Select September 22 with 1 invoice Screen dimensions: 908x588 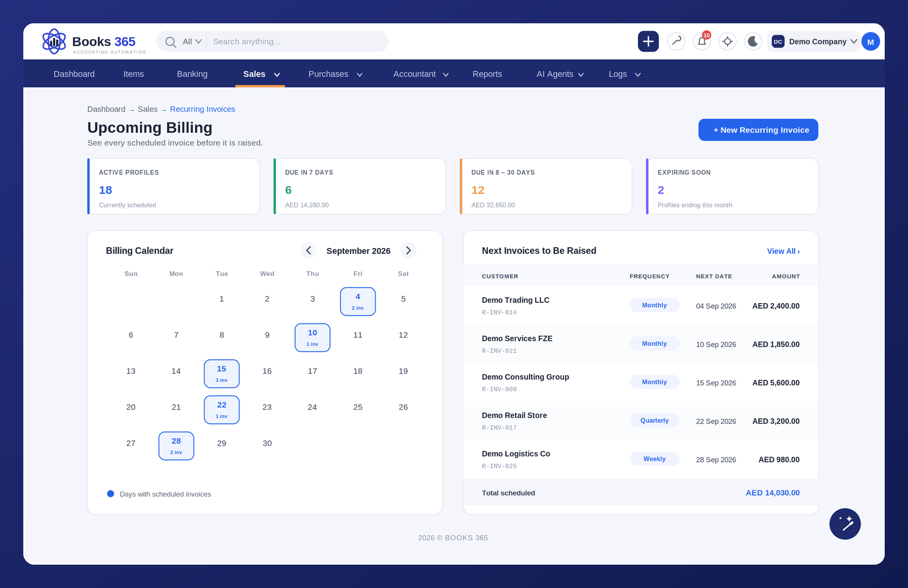(x=221, y=410)
